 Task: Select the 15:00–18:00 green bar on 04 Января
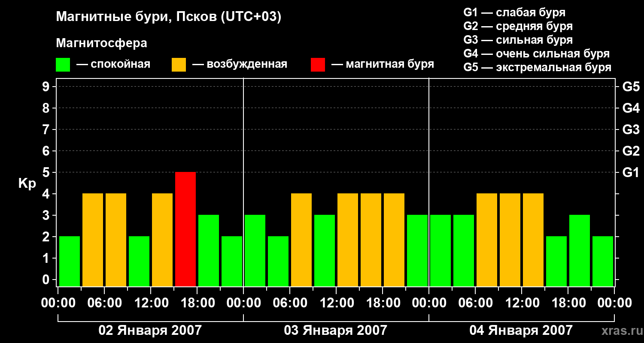[556, 261]
